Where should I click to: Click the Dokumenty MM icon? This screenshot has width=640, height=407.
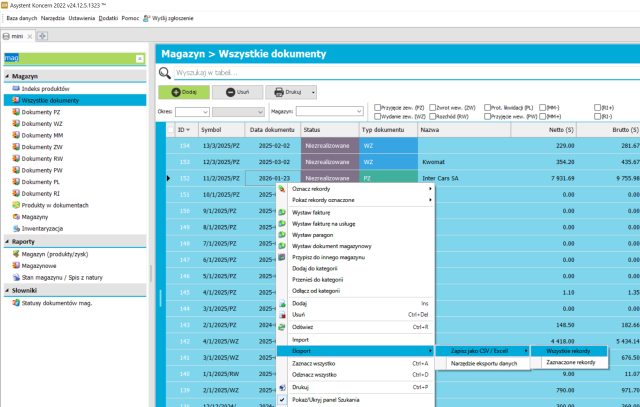(x=16, y=135)
